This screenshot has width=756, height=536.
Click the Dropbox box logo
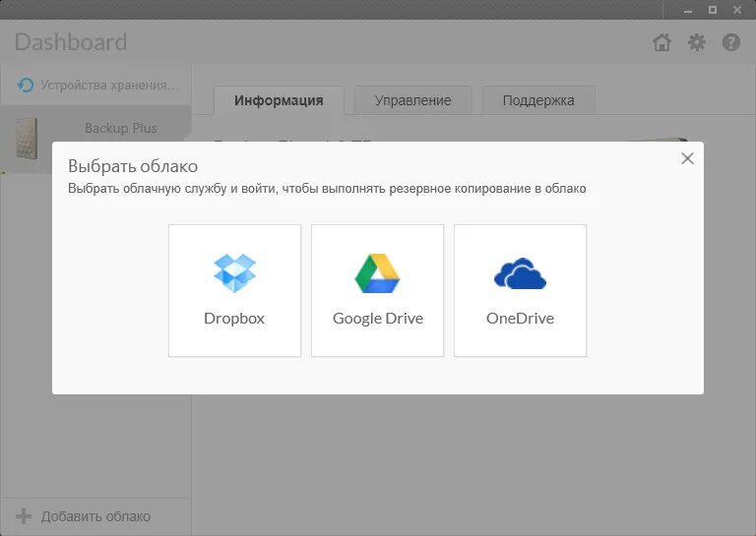[x=235, y=273]
